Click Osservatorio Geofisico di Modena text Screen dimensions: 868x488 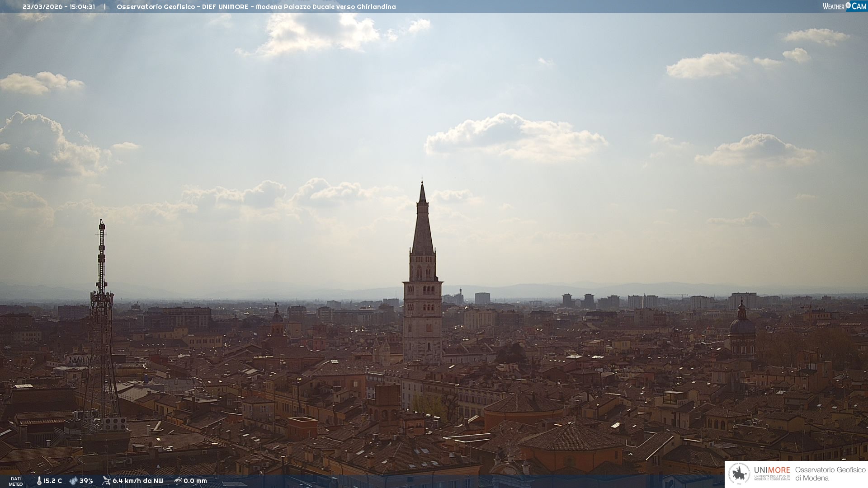(x=830, y=474)
